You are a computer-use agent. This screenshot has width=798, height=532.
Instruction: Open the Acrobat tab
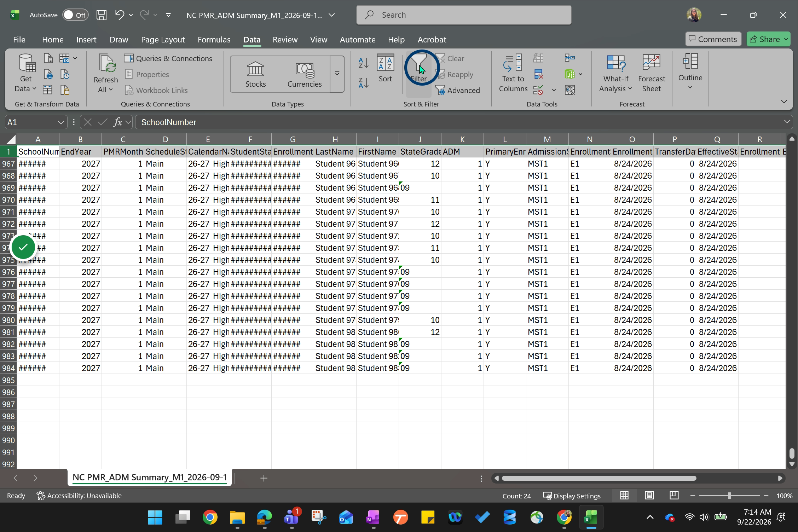tap(432, 40)
